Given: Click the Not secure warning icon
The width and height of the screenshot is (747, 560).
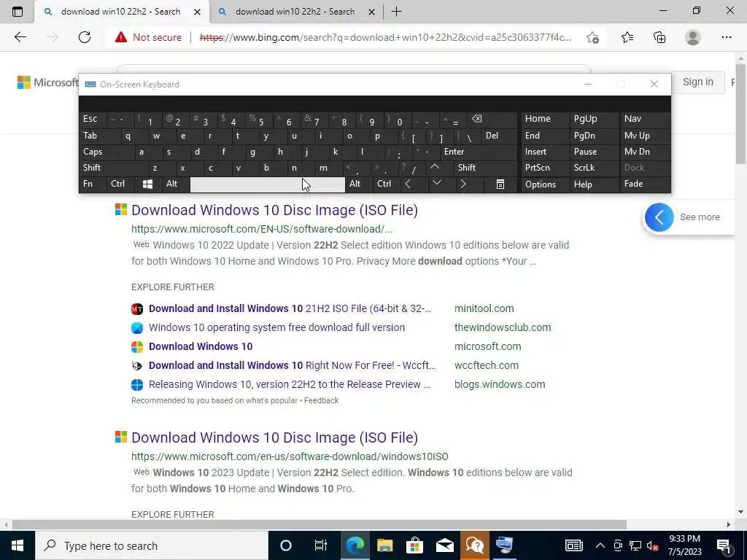Looking at the screenshot, I should coord(121,37).
